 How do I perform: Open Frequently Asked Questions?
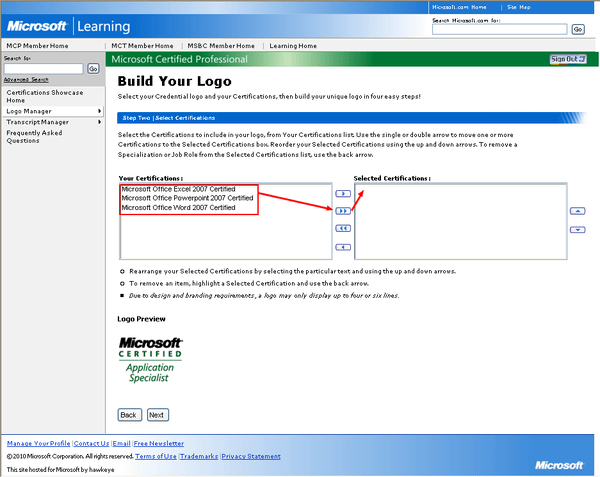click(34, 137)
